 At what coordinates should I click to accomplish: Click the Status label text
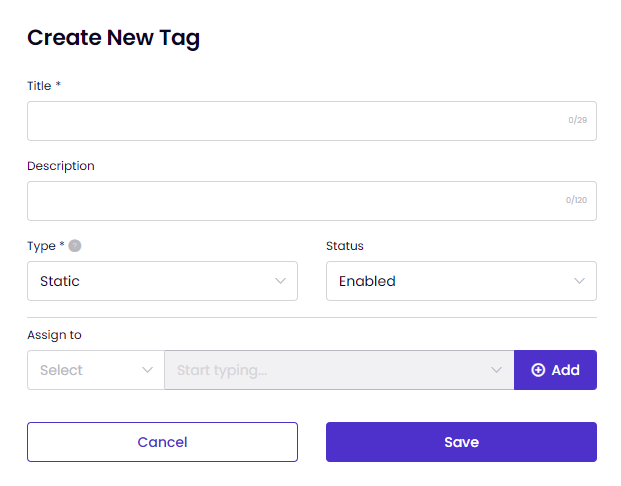point(345,246)
